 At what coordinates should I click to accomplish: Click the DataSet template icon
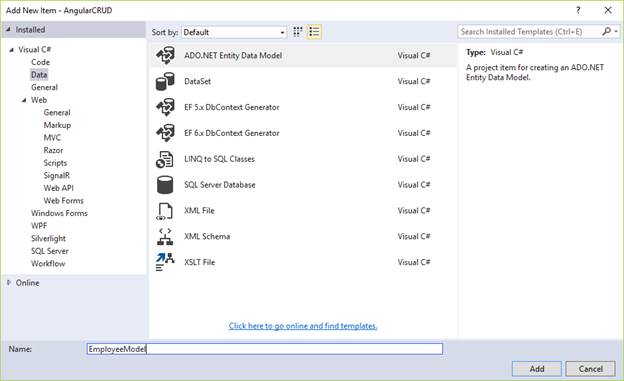pyautogui.click(x=165, y=81)
